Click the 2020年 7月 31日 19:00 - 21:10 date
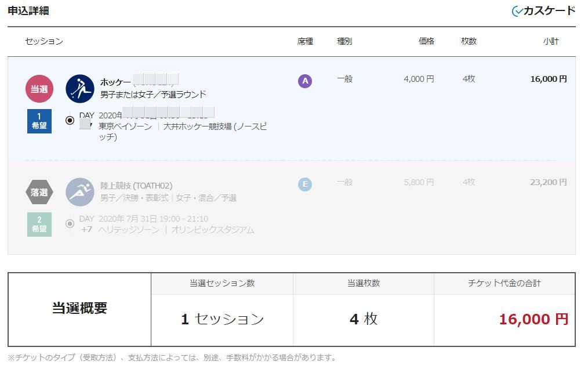Screen dimensions: 588x369 153,219
